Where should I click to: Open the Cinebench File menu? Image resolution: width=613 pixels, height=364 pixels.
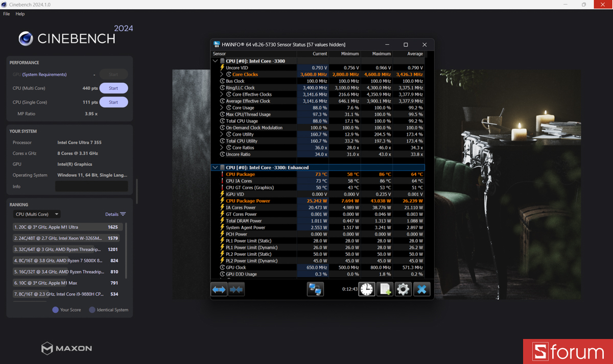[7, 14]
